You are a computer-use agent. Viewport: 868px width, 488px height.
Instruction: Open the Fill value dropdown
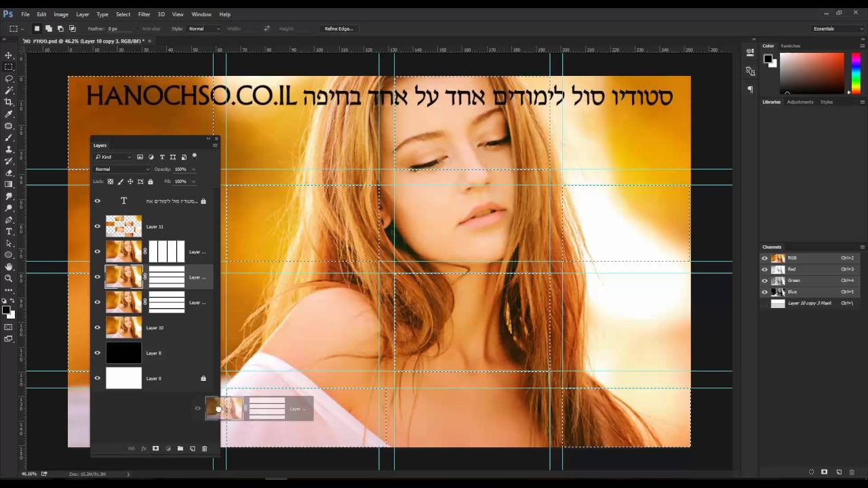coord(193,182)
